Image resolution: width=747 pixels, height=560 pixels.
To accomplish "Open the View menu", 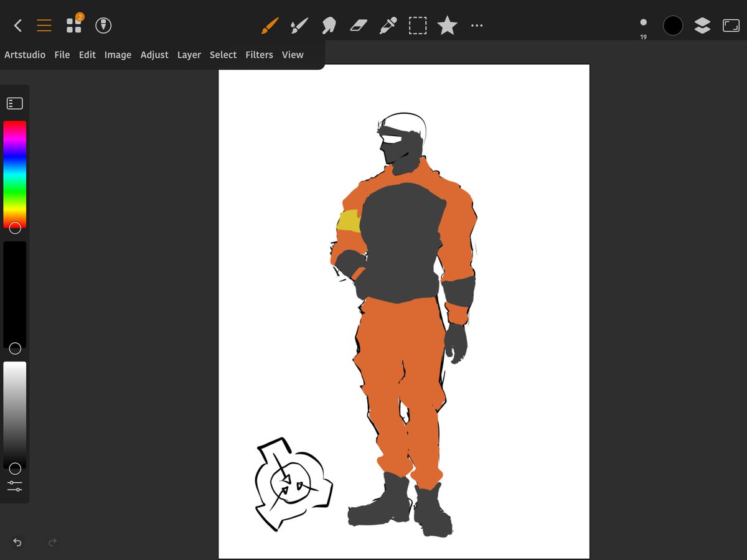I will tap(293, 55).
